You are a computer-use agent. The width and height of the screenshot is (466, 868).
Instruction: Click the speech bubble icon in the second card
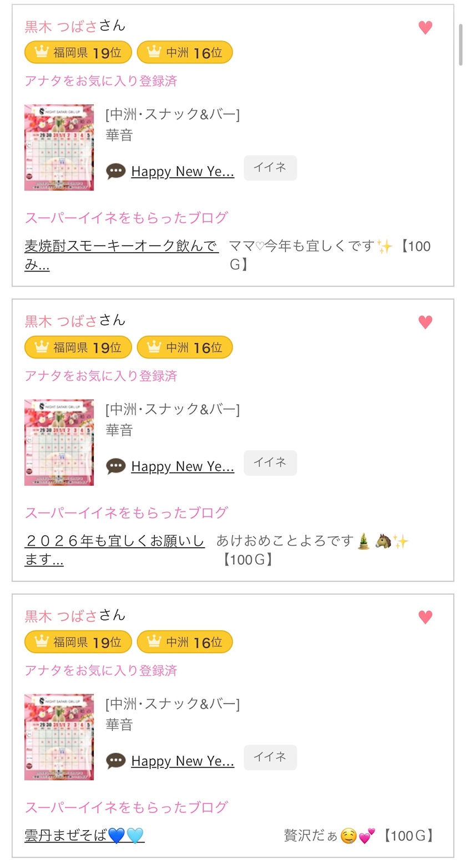pos(116,466)
